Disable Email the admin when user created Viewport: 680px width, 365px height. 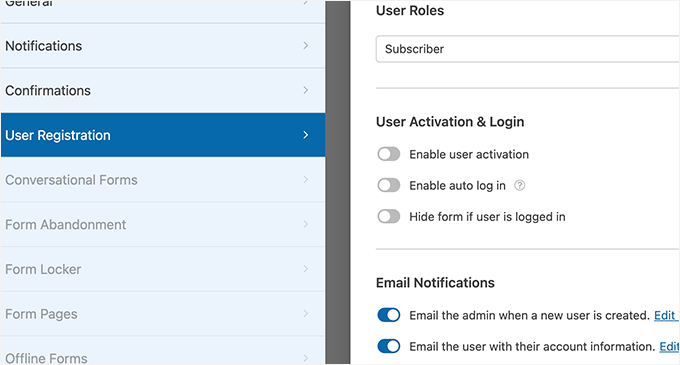coord(389,315)
